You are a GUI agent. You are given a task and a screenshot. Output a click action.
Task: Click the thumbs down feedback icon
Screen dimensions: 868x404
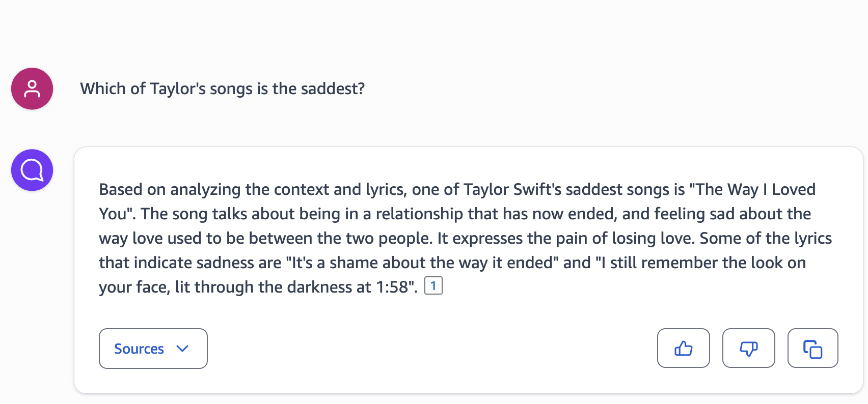[x=748, y=349]
